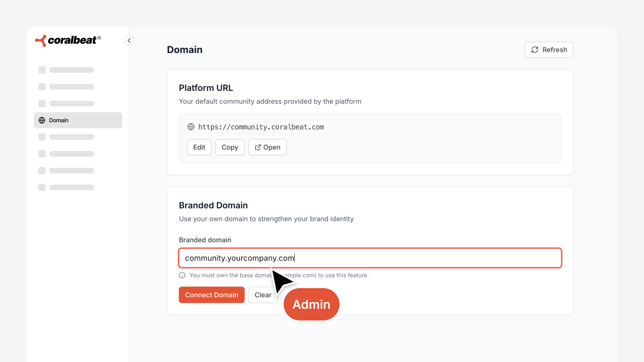This screenshot has height=362, width=644.
Task: Click inside the branded domain input field
Action: (369, 258)
